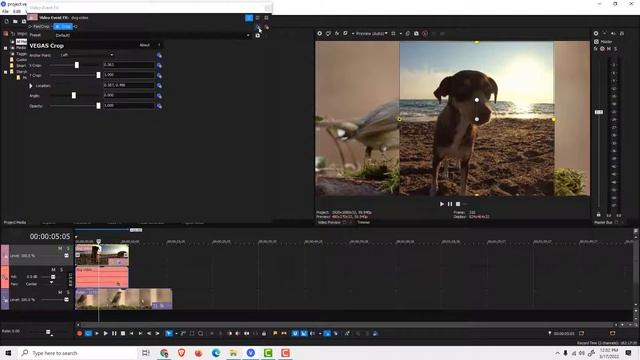Mute the Master bus

tap(609, 49)
